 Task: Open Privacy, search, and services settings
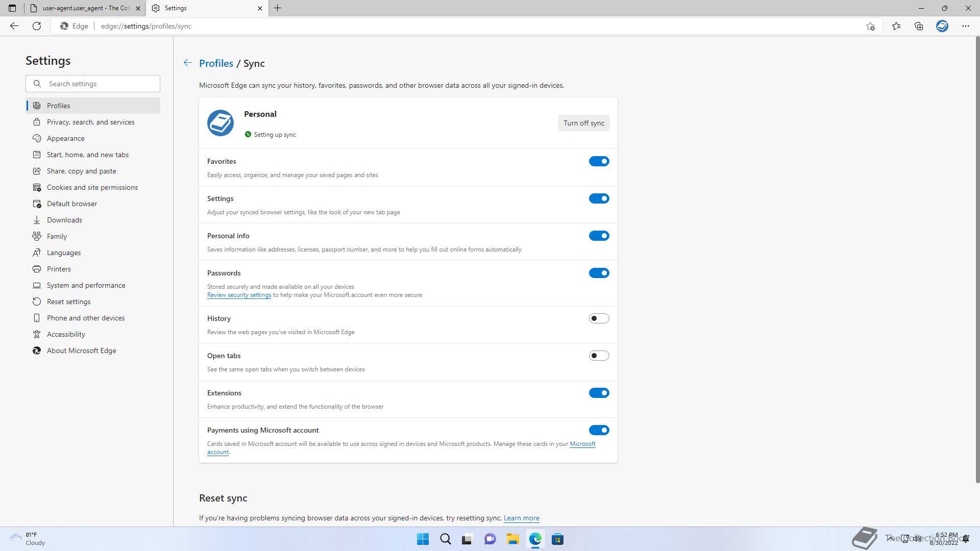click(93, 122)
